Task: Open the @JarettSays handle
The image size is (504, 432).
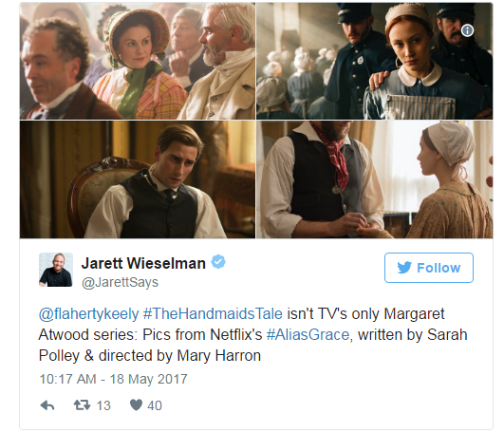Action: 120,282
